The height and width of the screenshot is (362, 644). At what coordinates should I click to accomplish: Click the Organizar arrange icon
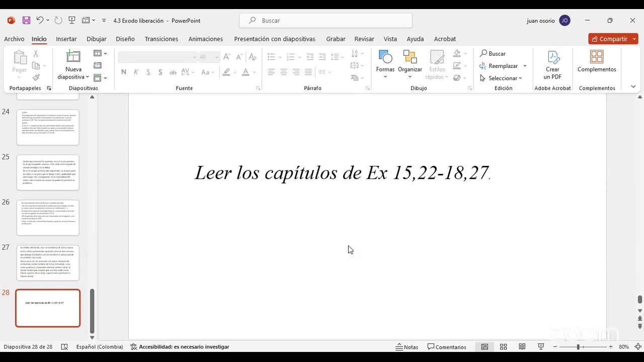point(410,64)
